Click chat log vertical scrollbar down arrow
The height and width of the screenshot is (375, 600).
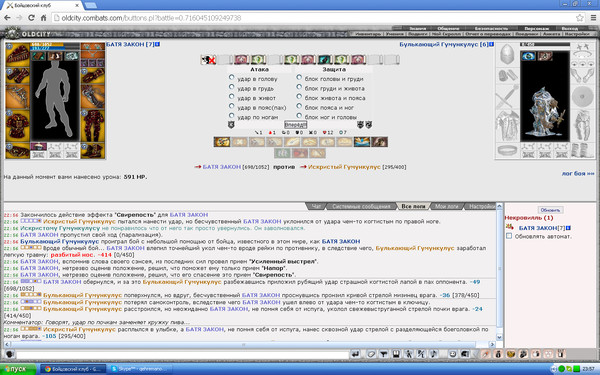pyautogui.click(x=499, y=337)
